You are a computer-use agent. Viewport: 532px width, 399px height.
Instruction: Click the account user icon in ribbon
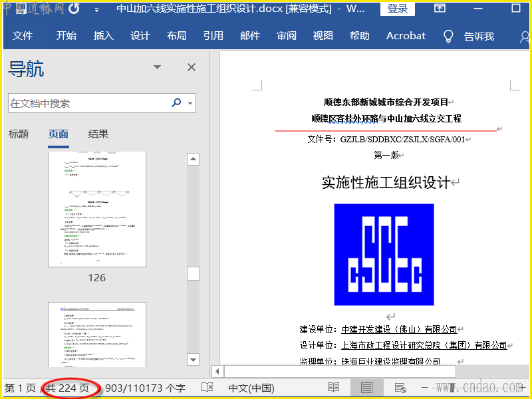[525, 37]
